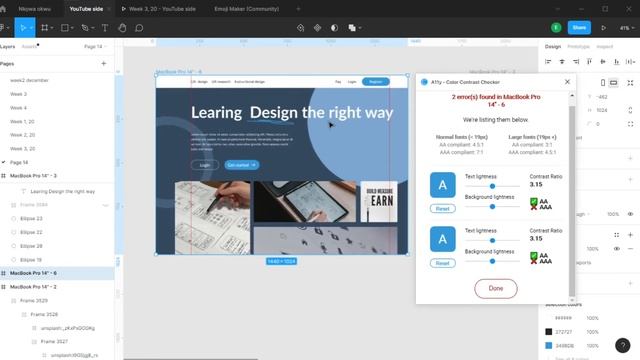The image size is (640, 360).
Task: Open a new file tab with plus
Action: [x=298, y=9]
